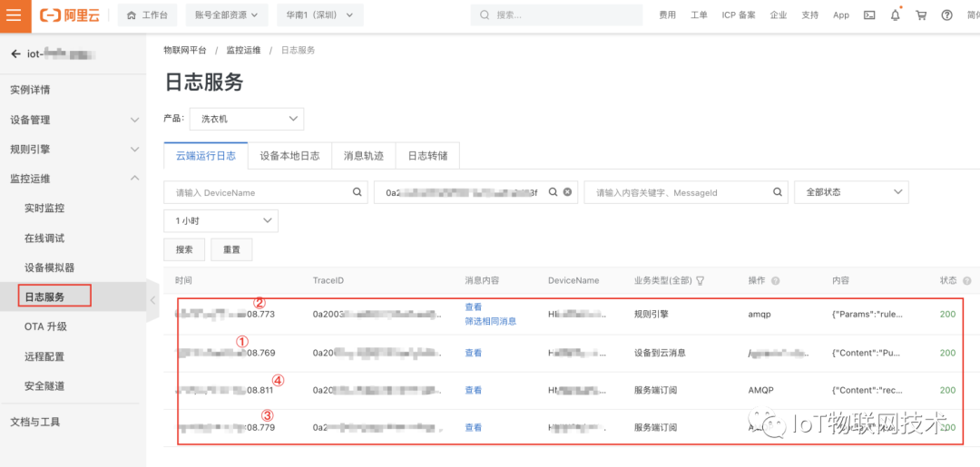
Task: Click the amqp operation cell
Action: pos(759,315)
